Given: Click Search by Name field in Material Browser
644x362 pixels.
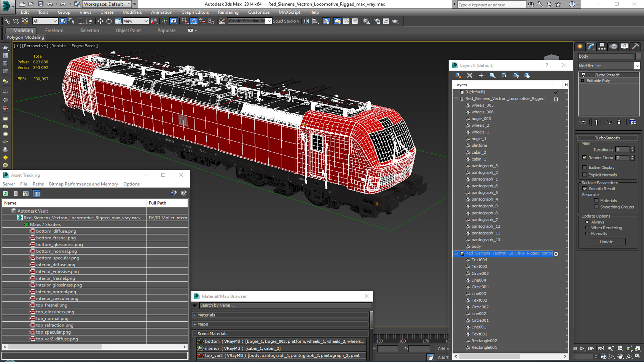Looking at the screenshot, I should (285, 305).
